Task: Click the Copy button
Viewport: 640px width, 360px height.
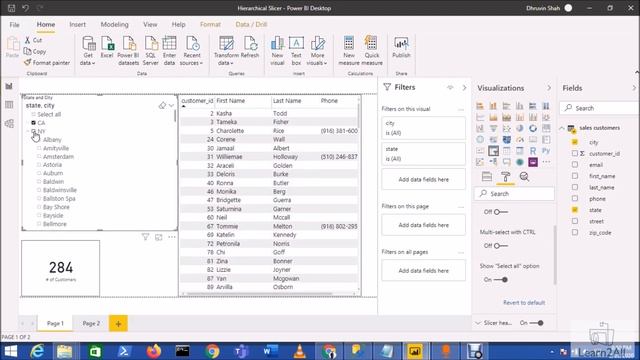Action: tap(35, 51)
